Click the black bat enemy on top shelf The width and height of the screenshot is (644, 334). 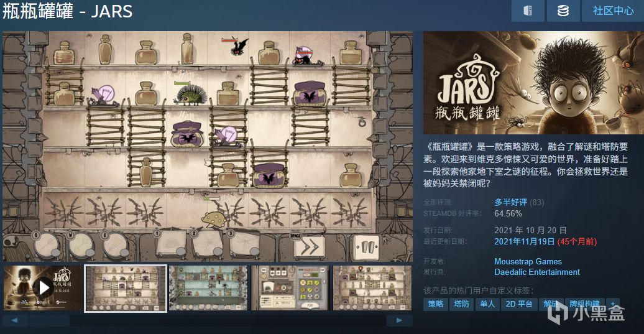(x=239, y=47)
